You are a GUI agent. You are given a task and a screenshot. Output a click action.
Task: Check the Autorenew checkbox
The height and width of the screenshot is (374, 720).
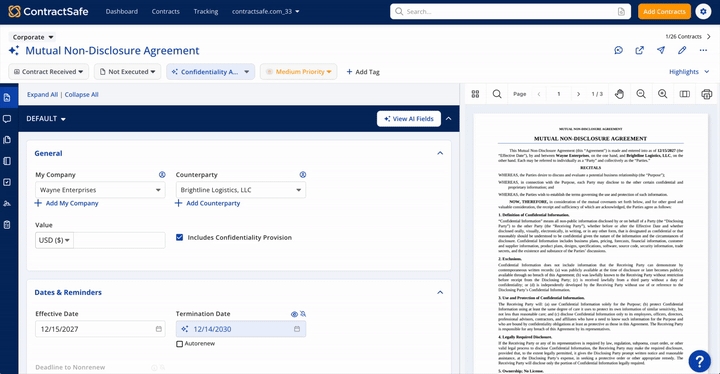[x=180, y=344]
